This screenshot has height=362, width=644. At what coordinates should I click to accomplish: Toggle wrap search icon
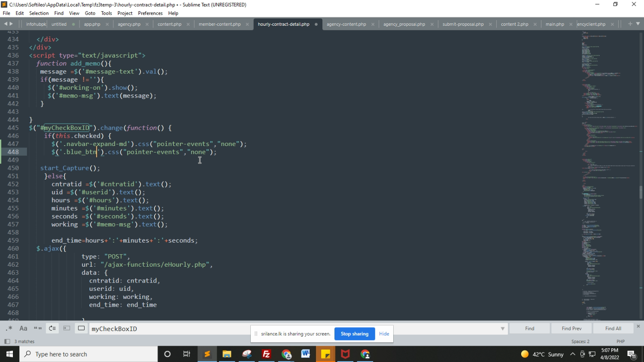(52, 329)
